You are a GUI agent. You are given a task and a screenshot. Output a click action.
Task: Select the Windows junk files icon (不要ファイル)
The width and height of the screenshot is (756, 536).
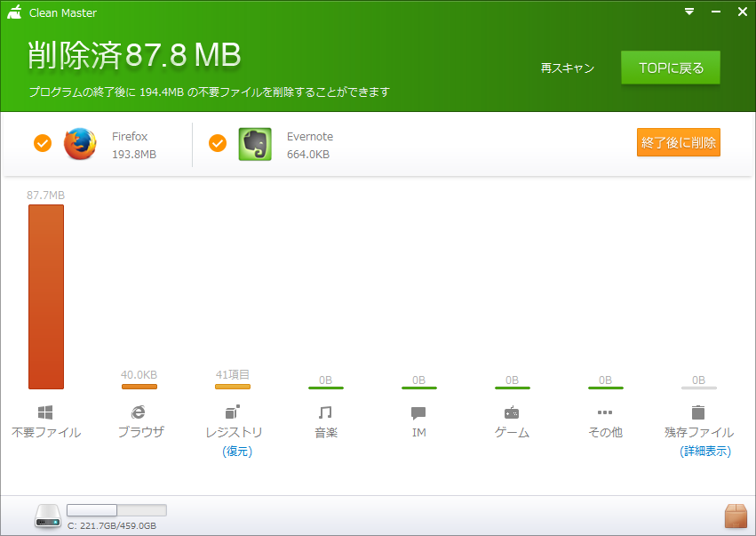[46, 412]
